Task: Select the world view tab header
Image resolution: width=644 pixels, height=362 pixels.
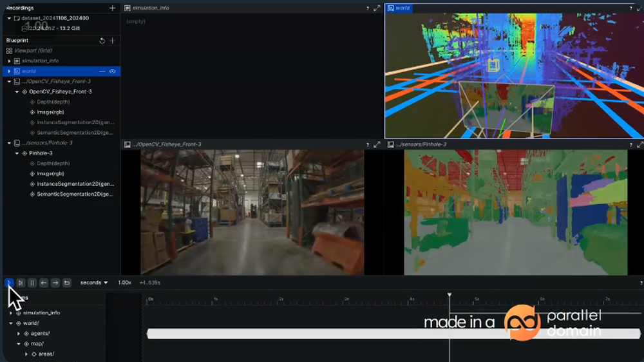Action: (x=399, y=8)
